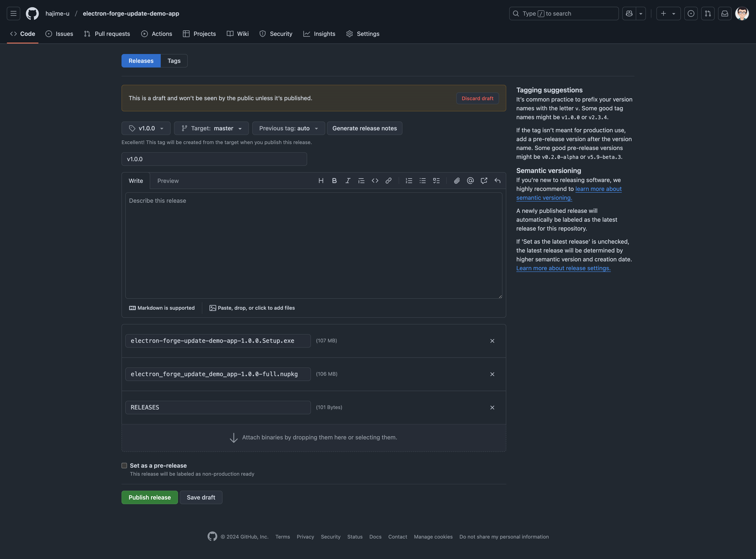
Task: Open the Wiki repository tab
Action: click(x=238, y=34)
